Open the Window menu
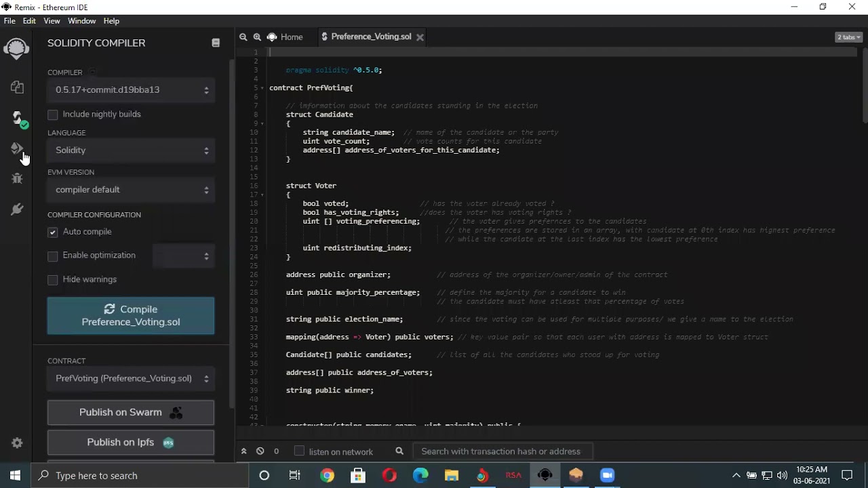The image size is (868, 488). 81,21
